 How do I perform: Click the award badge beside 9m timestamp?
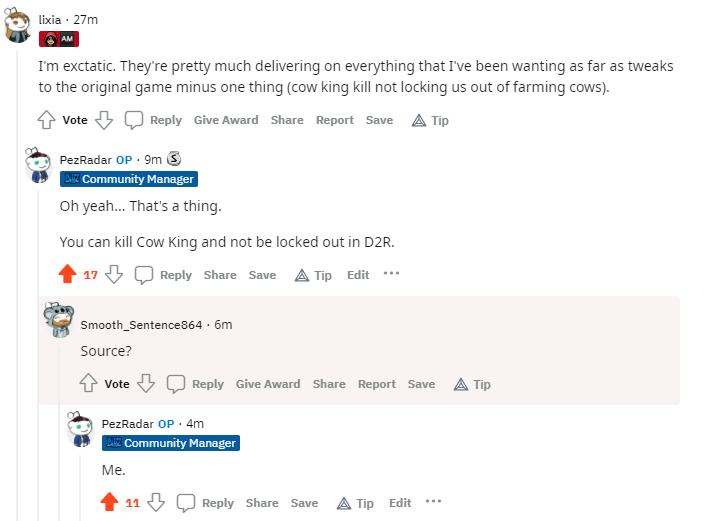(174, 158)
